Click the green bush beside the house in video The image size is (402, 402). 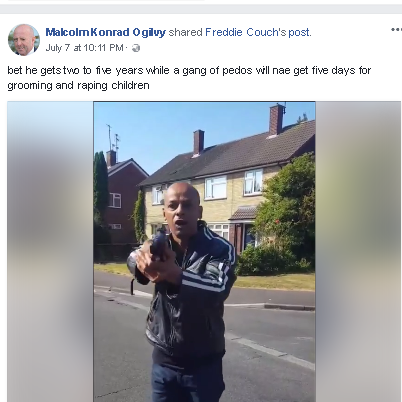click(283, 213)
